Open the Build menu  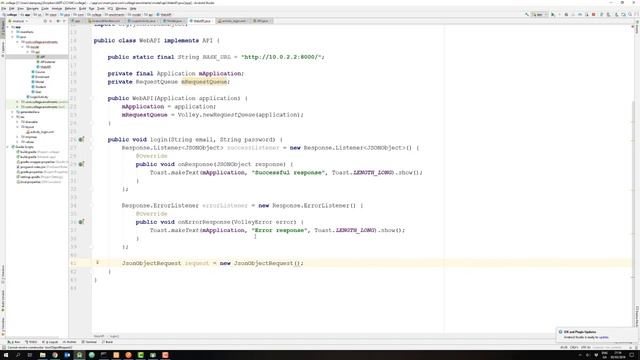tap(82, 9)
